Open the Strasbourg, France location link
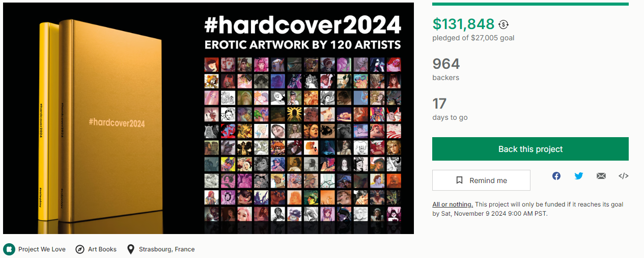 167,249
